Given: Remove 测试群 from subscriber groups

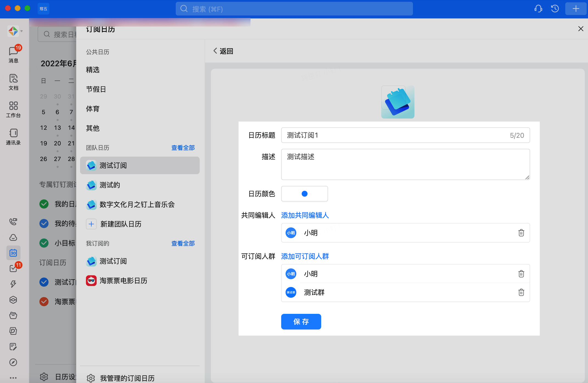Looking at the screenshot, I should [x=521, y=292].
